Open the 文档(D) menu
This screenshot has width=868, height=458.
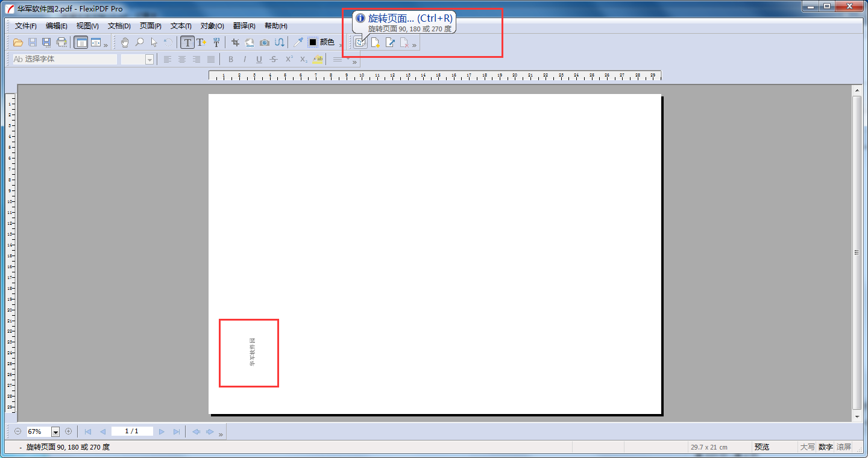click(119, 26)
